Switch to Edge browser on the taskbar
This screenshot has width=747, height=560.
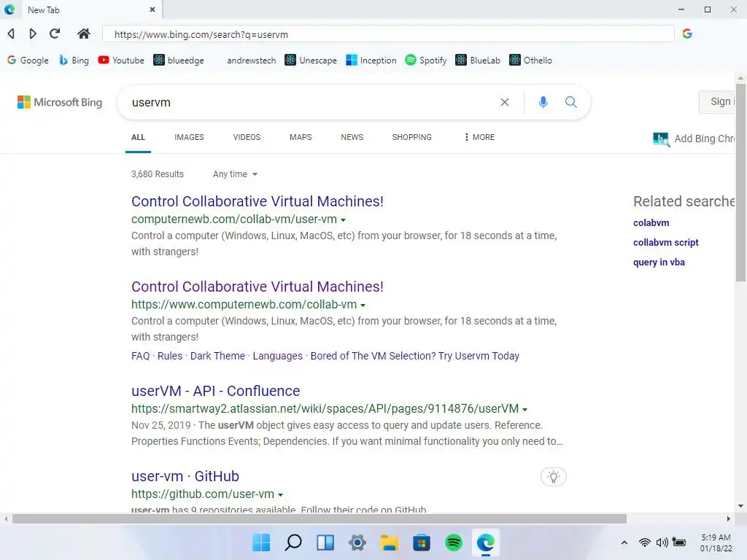[485, 542]
